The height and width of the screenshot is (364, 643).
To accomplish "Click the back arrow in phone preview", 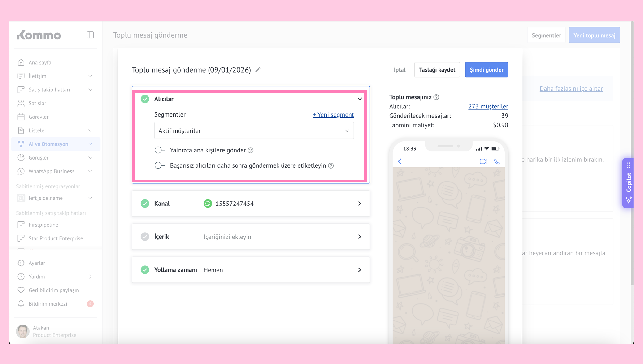I will (x=400, y=161).
